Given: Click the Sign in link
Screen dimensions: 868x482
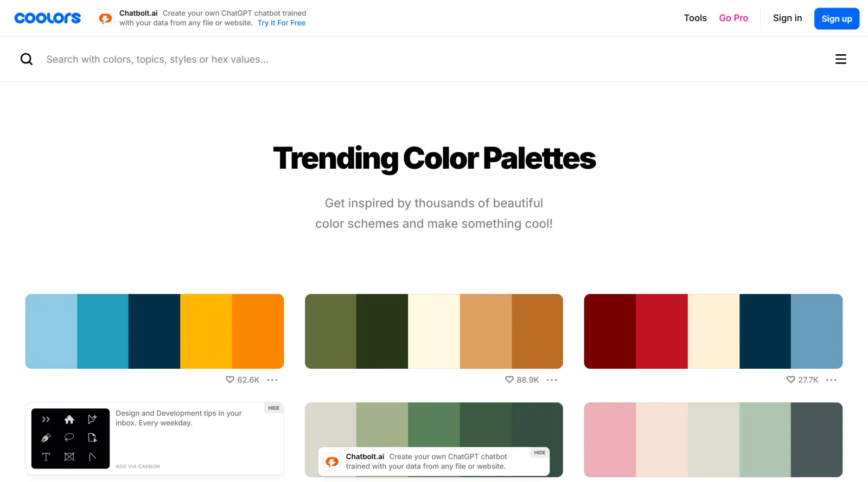Looking at the screenshot, I should (x=787, y=18).
